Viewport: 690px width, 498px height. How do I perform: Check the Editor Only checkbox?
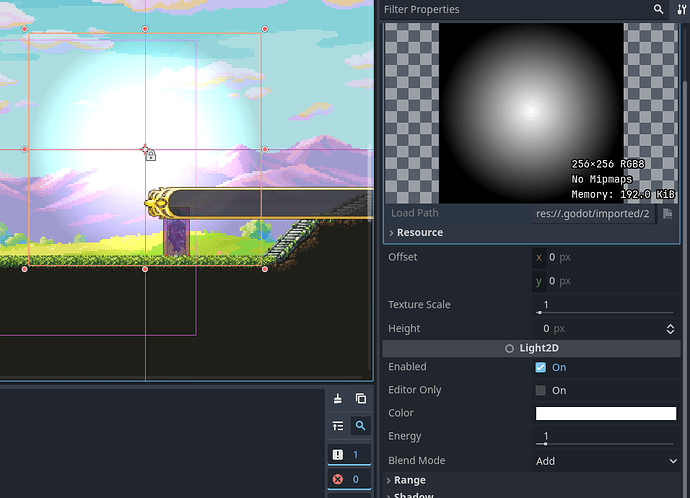[541, 390]
